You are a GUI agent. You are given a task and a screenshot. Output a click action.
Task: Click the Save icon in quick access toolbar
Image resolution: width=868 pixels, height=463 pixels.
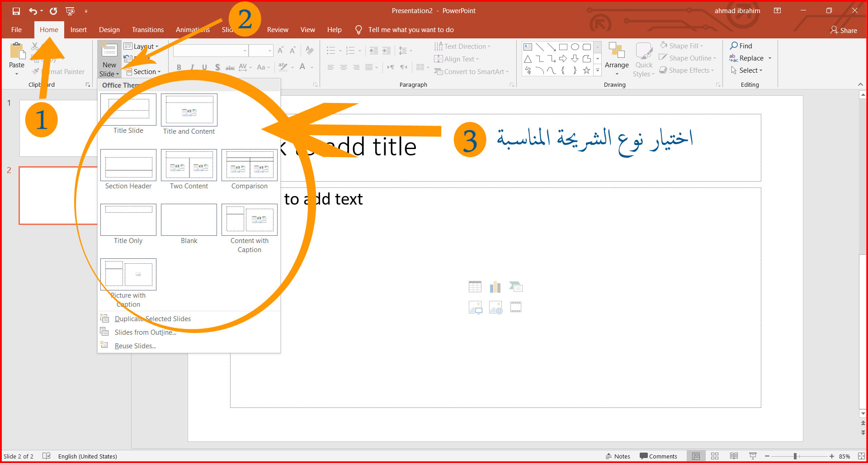tap(16, 11)
